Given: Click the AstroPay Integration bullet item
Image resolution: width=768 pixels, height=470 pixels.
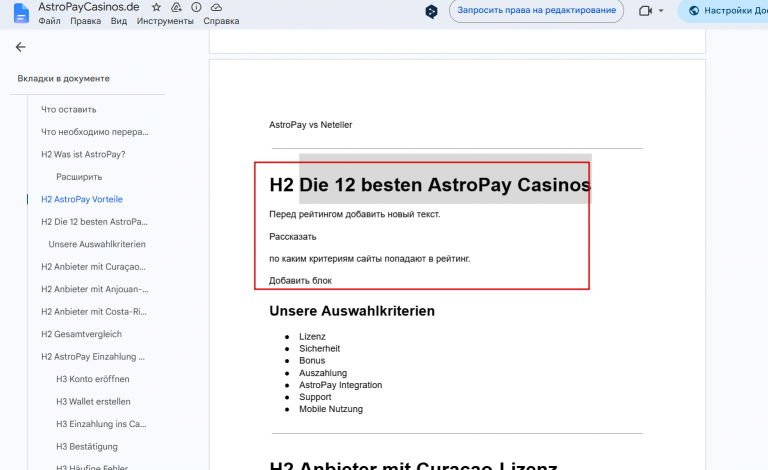Looking at the screenshot, I should click(340, 385).
